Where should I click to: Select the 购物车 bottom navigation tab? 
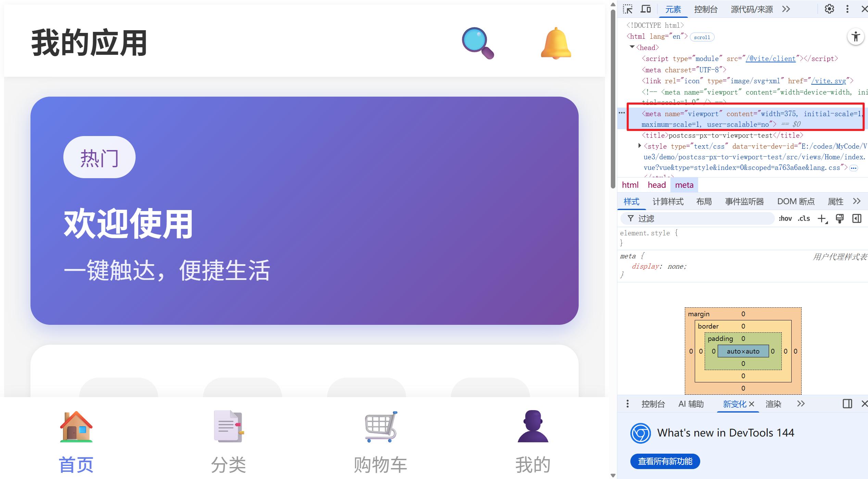point(380,442)
